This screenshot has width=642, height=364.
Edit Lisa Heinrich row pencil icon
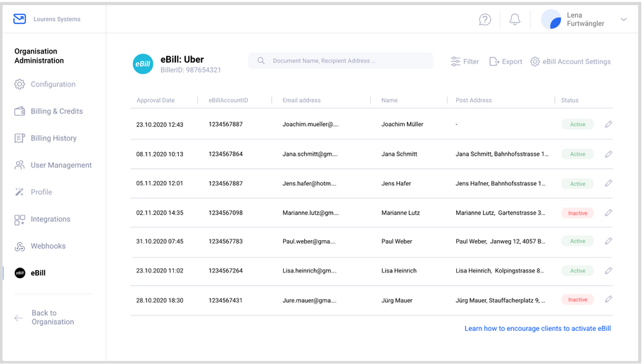pos(608,270)
